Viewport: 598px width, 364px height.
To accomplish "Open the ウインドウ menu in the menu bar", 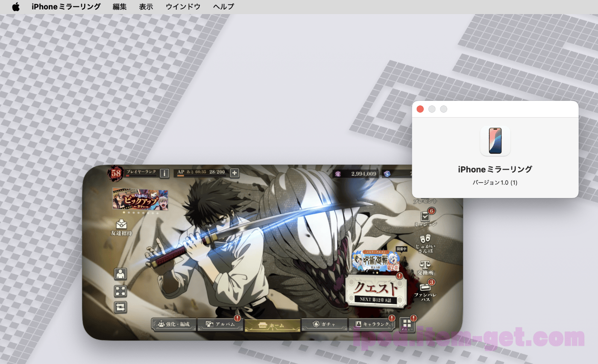I will tap(183, 7).
